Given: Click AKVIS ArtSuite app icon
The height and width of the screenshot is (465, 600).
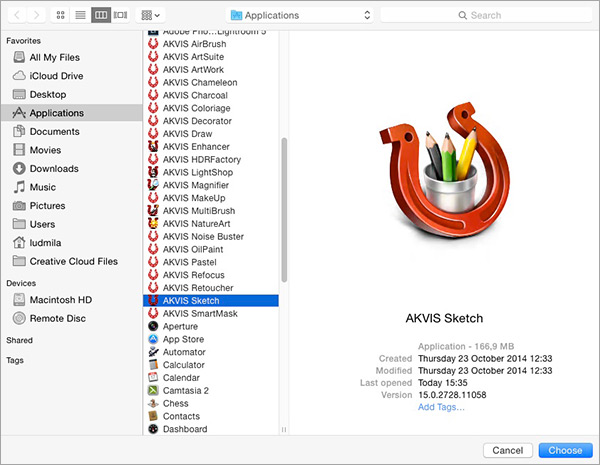Looking at the screenshot, I should [x=153, y=57].
